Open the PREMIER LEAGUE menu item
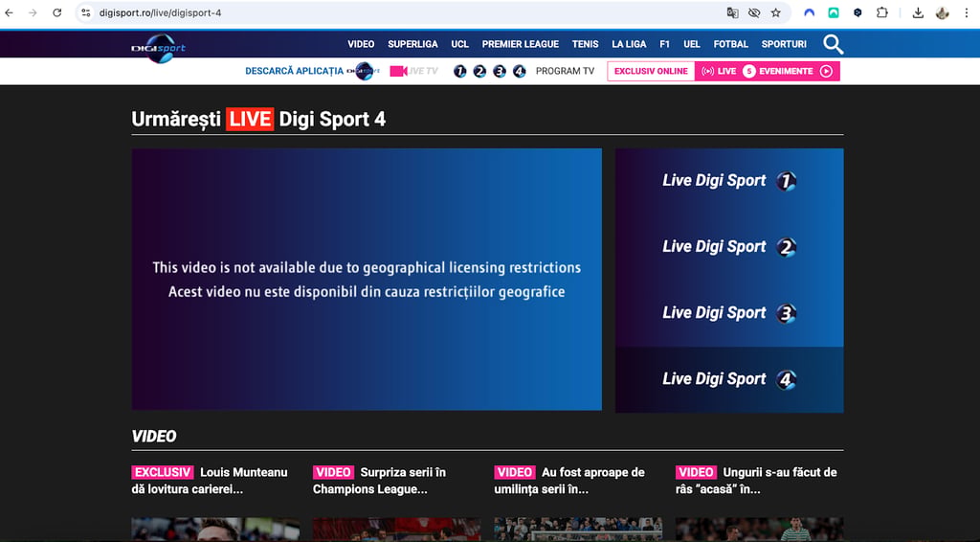 pyautogui.click(x=520, y=44)
